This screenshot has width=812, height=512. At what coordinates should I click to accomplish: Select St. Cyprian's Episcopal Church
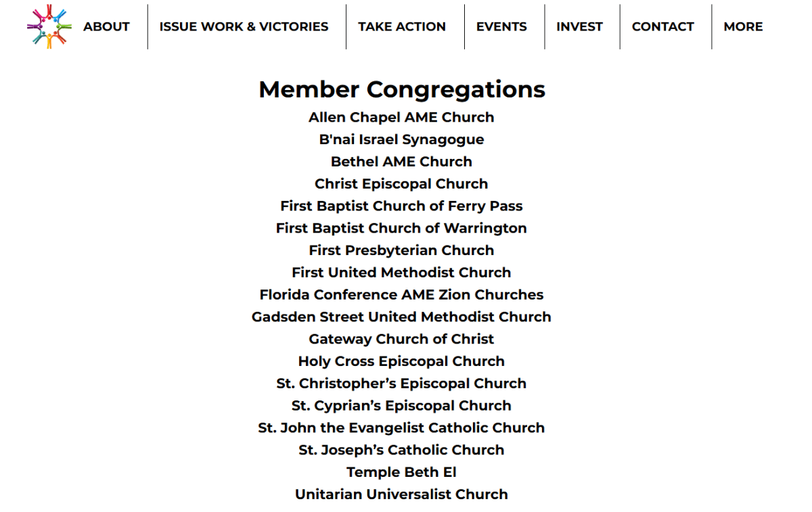401,406
